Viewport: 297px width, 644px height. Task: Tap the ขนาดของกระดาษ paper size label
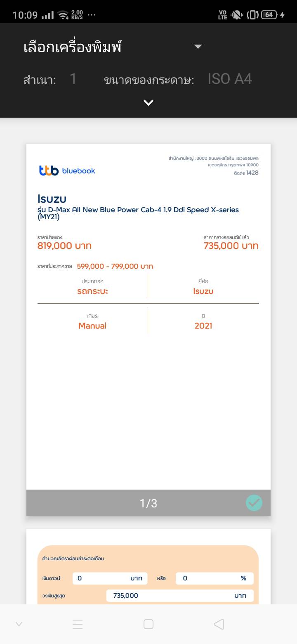click(149, 80)
